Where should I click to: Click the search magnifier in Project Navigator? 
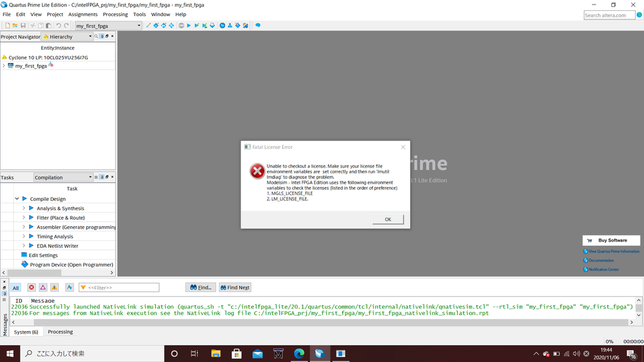coord(96,36)
